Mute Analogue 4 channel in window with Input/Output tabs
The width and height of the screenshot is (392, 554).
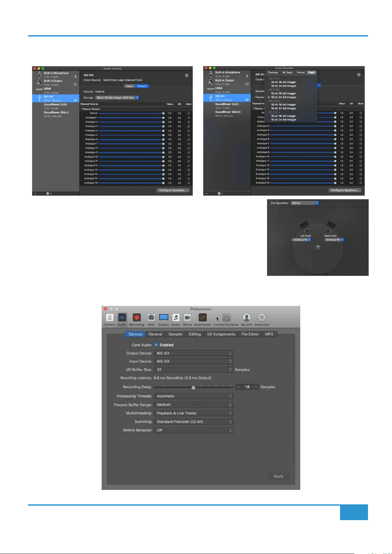188,131
